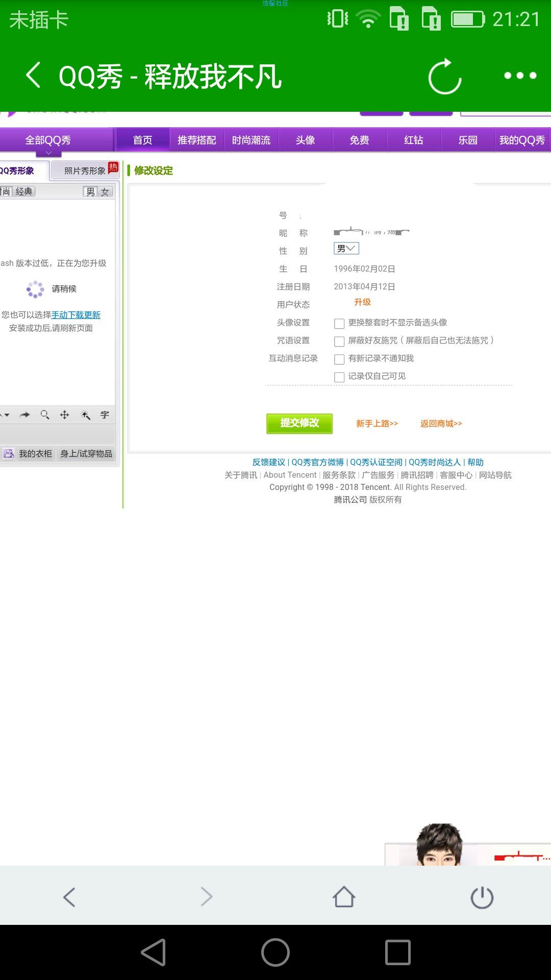Viewport: 551px width, 980px height.
Task: Open the QQ秀时尚达人 link
Action: coord(435,462)
